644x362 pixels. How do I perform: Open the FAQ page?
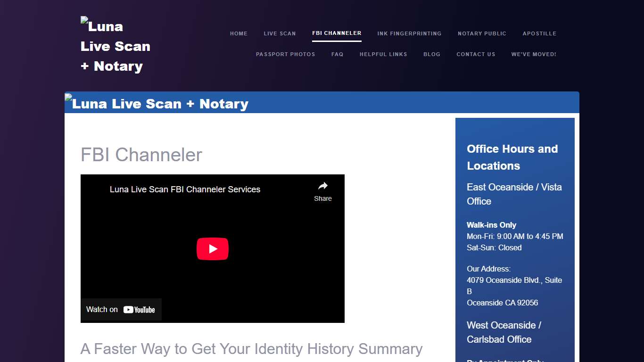[338, 54]
